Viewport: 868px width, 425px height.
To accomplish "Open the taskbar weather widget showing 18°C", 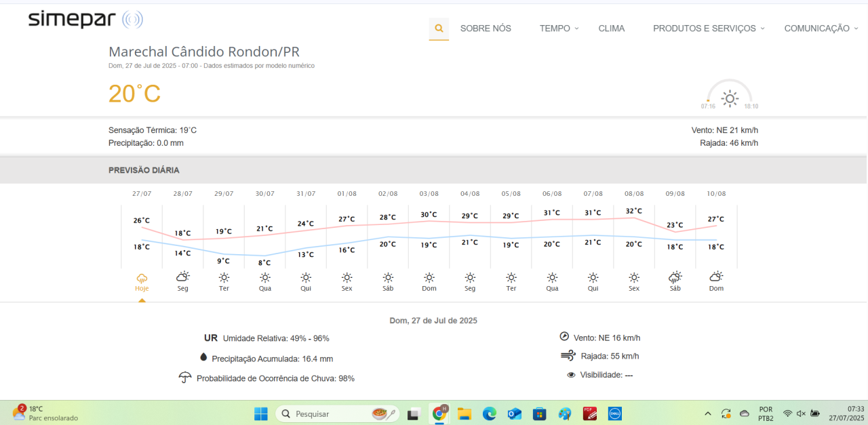I will coord(45,413).
